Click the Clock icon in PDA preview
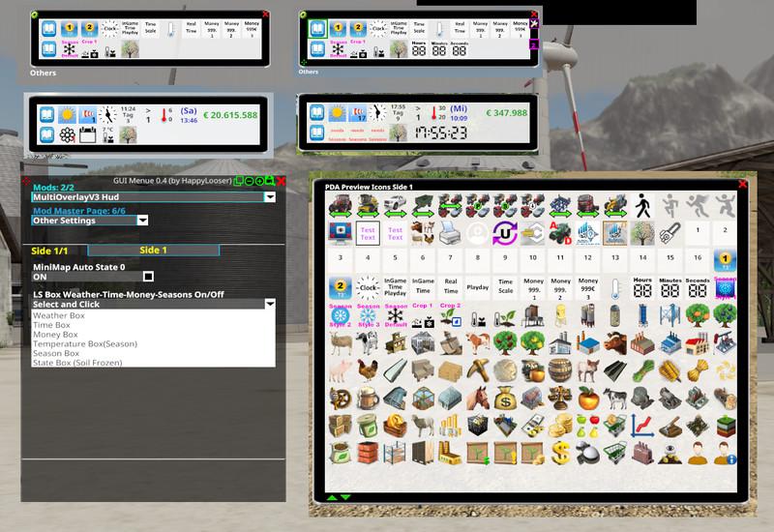The image size is (774, 532). [x=369, y=288]
